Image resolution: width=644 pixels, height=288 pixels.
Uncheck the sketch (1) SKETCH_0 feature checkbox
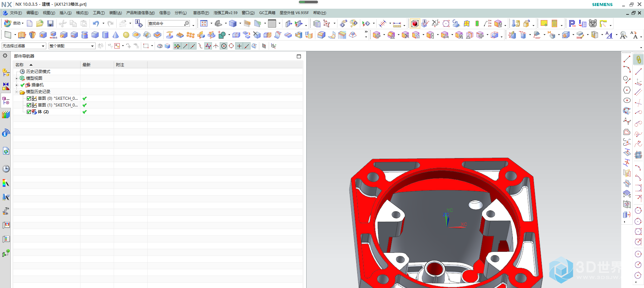point(29,105)
